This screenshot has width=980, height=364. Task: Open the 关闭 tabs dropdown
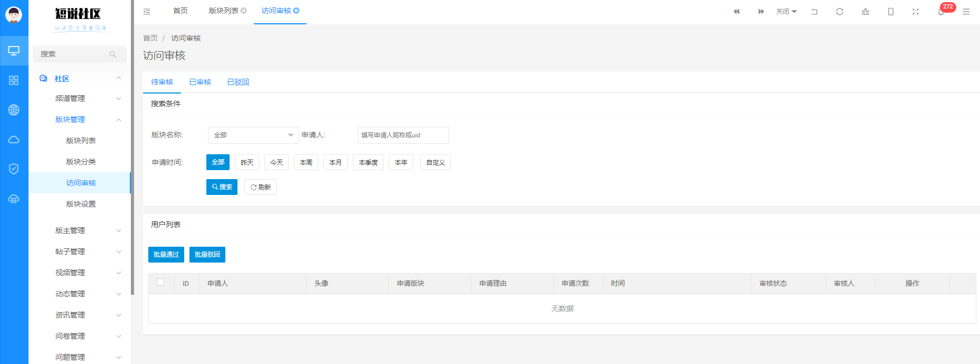coord(786,11)
